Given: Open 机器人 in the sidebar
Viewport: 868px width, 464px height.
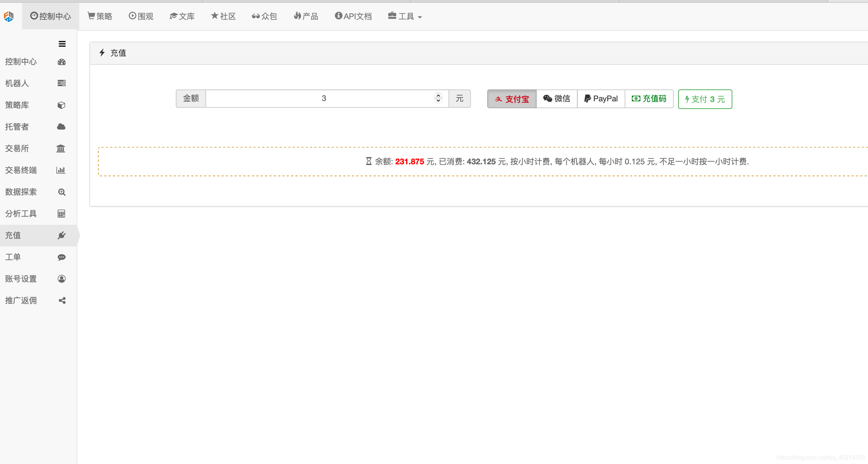Looking at the screenshot, I should [x=38, y=83].
